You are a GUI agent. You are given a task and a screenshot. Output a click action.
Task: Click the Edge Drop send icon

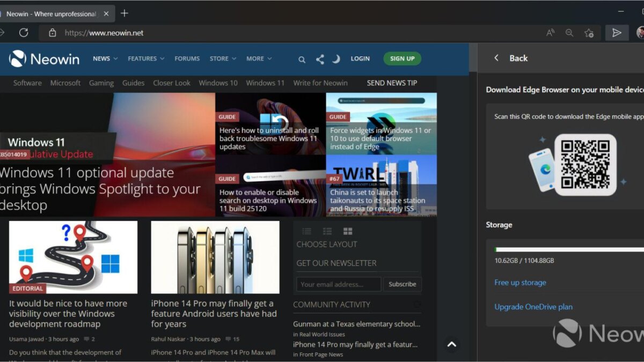pyautogui.click(x=617, y=33)
